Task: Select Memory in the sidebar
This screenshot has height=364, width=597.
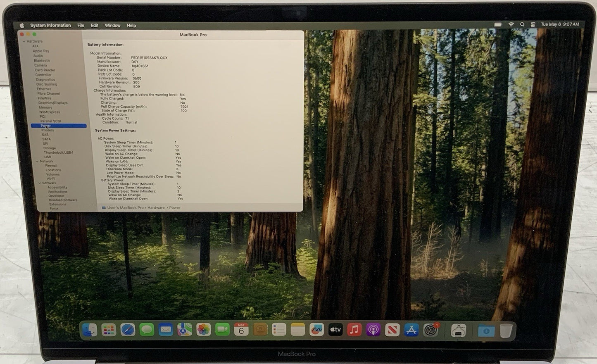Action: click(45, 107)
